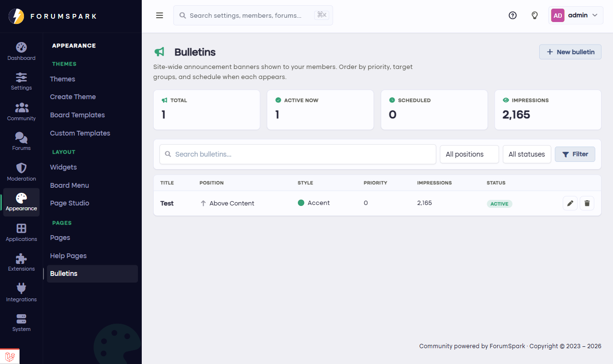Open the Test bulletin title link
Image resolution: width=613 pixels, height=364 pixels.
[167, 203]
